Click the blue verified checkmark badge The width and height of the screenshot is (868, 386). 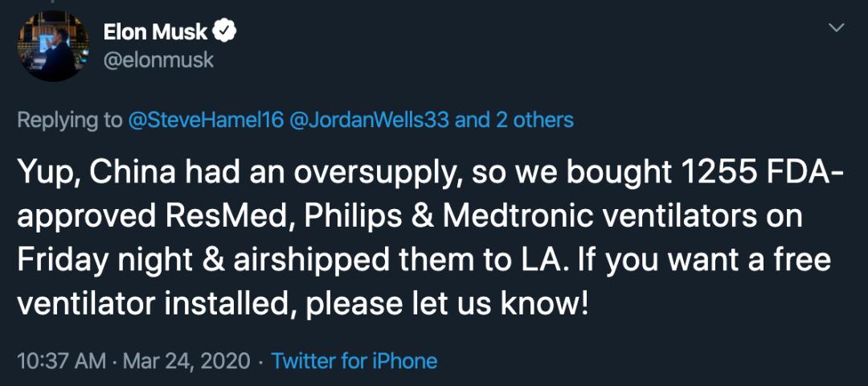225,32
